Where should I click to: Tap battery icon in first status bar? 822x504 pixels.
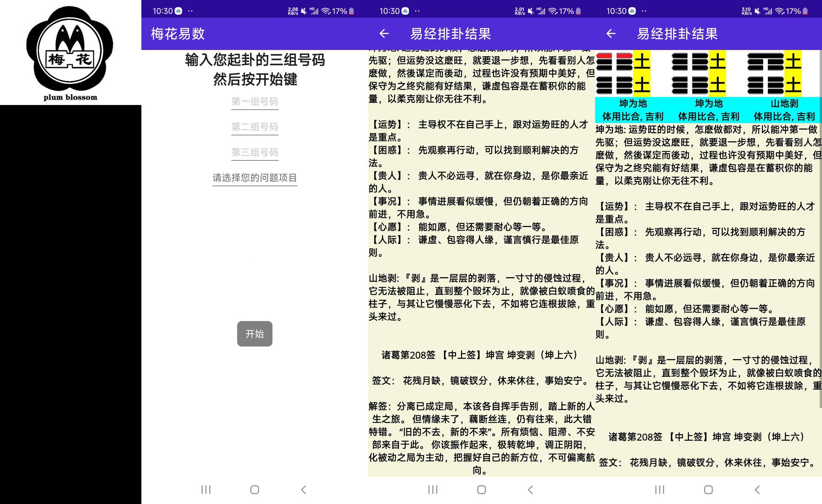(352, 11)
